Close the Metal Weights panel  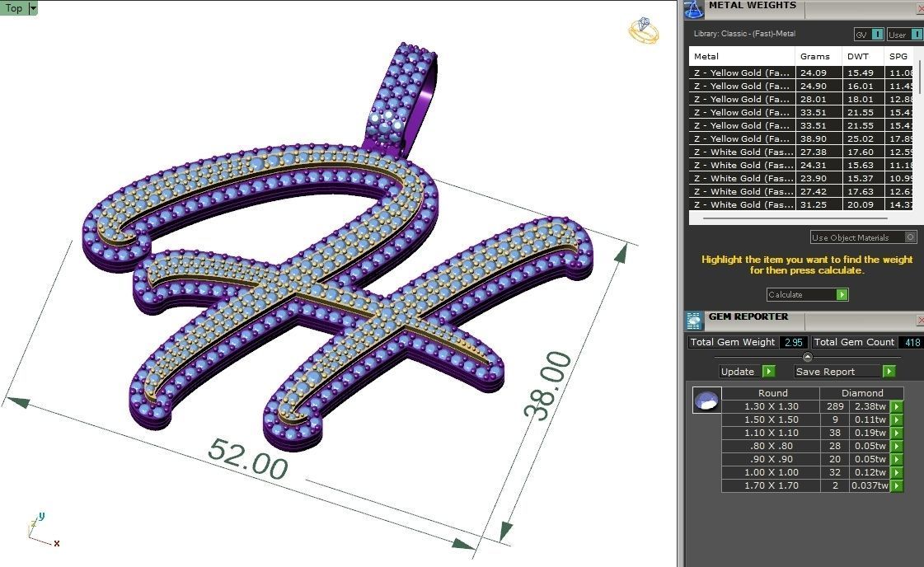(x=921, y=9)
